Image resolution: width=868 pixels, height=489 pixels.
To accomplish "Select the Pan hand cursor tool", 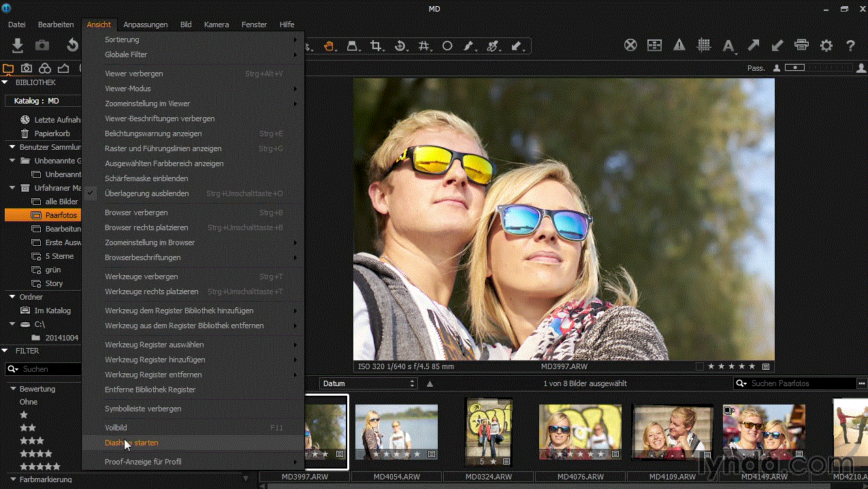I will click(x=329, y=46).
